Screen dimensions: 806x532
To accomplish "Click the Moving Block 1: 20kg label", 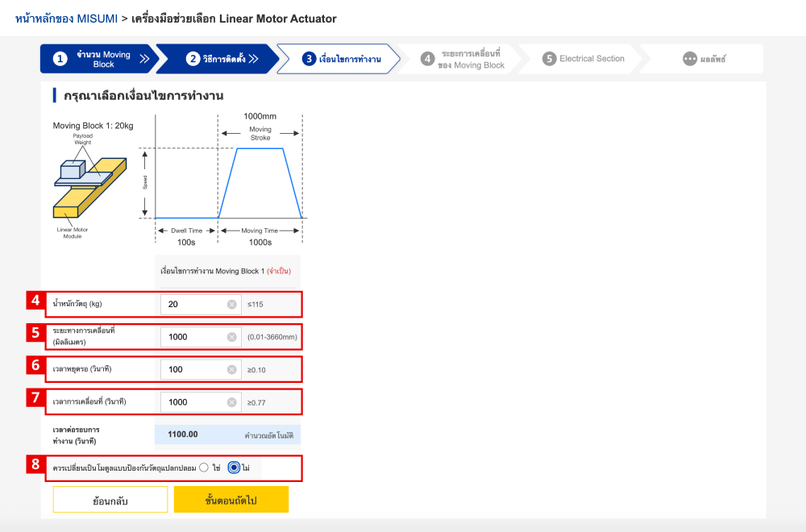I will pyautogui.click(x=93, y=126).
